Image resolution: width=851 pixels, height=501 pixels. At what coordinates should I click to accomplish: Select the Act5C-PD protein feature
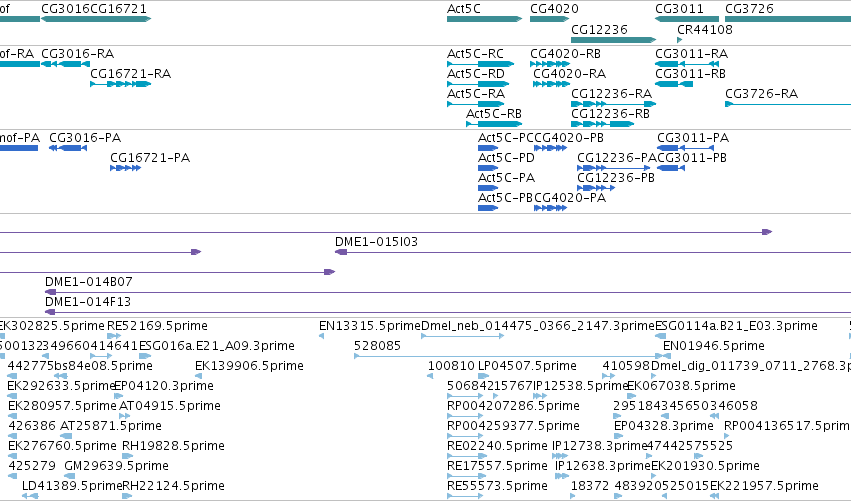pos(488,168)
